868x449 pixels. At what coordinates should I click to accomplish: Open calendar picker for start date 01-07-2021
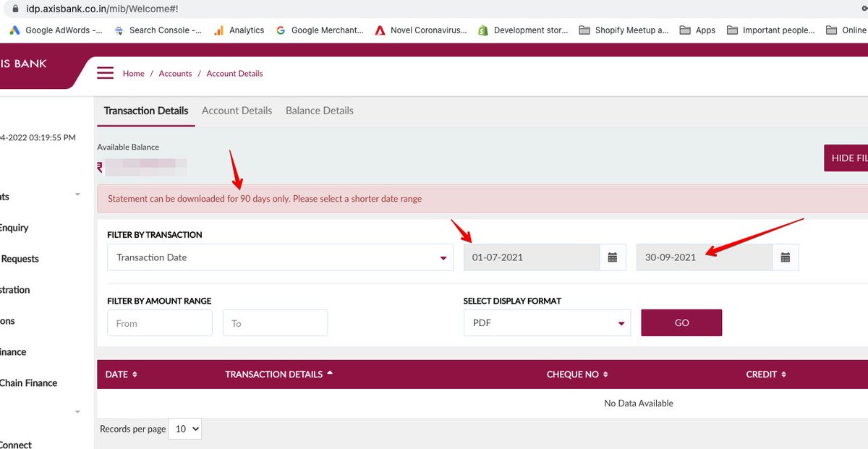coord(613,257)
